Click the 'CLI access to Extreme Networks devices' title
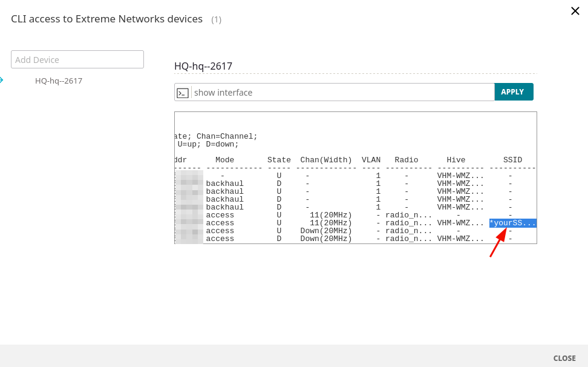This screenshot has height=367, width=588. coord(106,19)
